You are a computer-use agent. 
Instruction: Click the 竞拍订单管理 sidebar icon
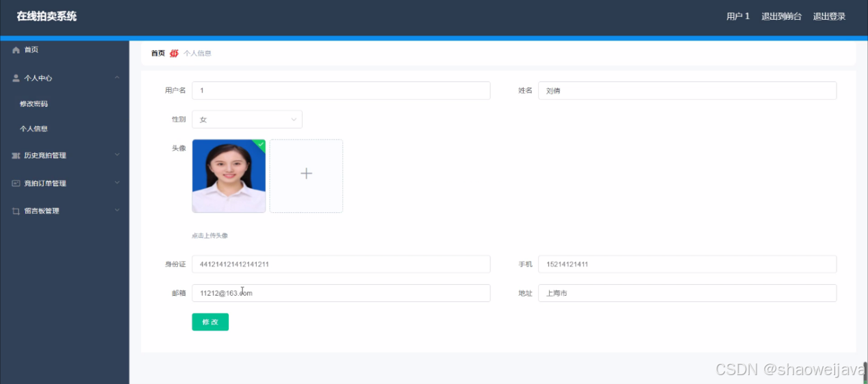[x=16, y=183]
